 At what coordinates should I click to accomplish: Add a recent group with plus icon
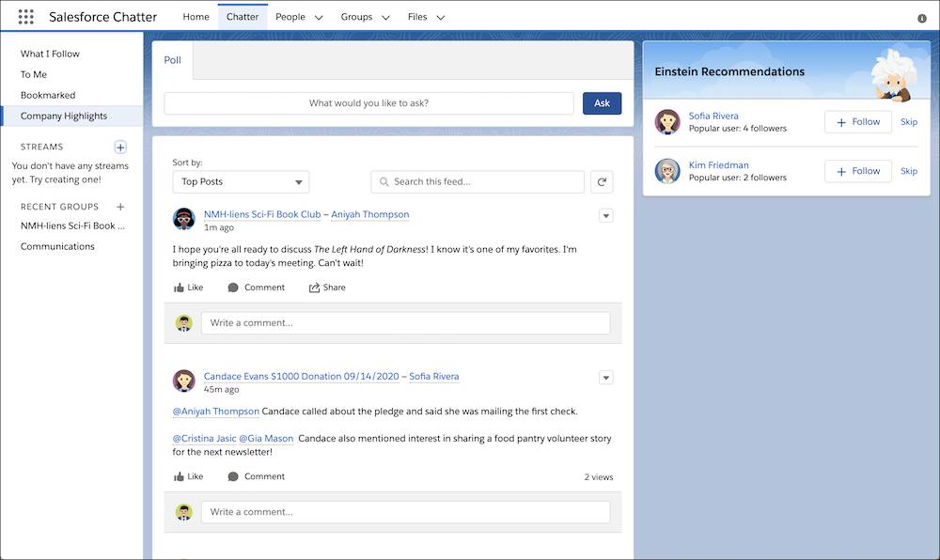tap(120, 207)
